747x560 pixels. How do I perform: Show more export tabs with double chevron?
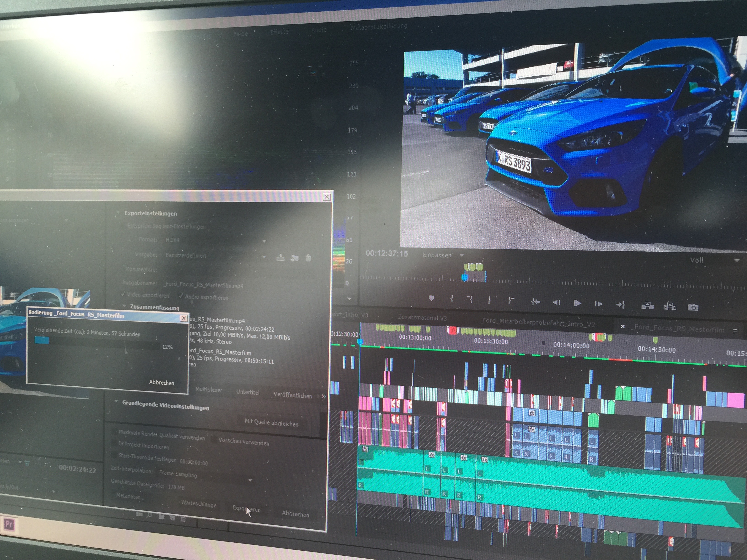[324, 396]
